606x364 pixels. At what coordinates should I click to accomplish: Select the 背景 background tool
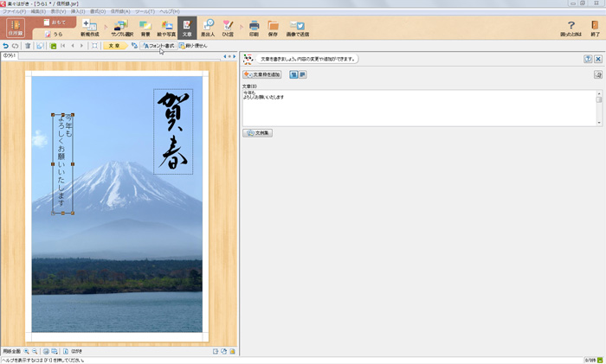point(145,28)
